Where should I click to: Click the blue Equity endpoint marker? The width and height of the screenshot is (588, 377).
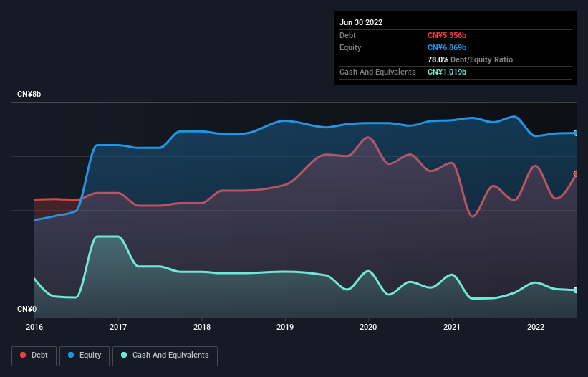[576, 133]
